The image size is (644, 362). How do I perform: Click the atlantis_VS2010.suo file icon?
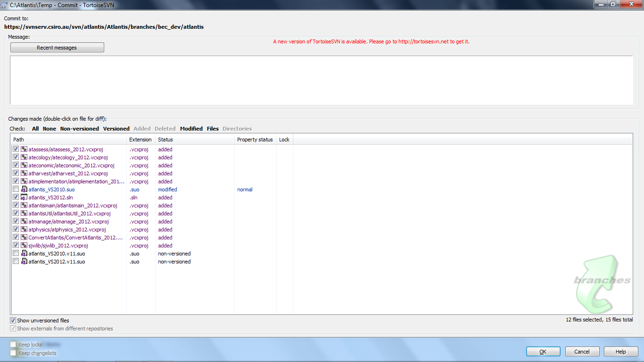pos(24,189)
